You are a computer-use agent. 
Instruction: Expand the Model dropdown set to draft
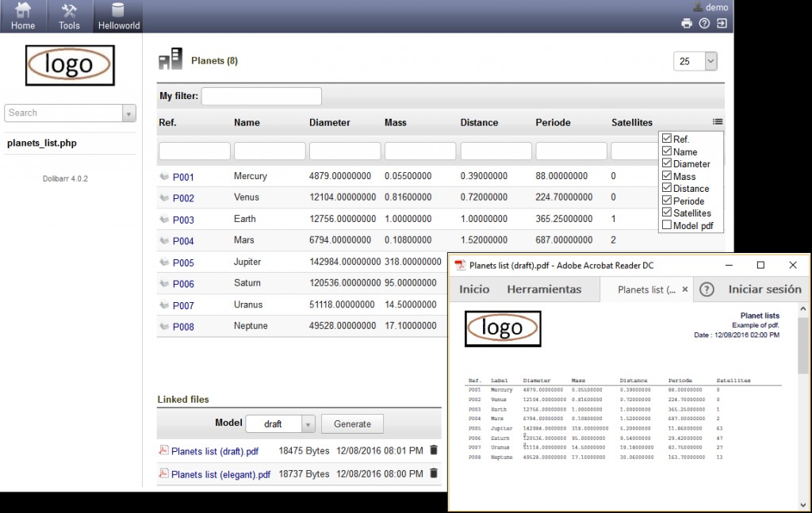click(308, 424)
